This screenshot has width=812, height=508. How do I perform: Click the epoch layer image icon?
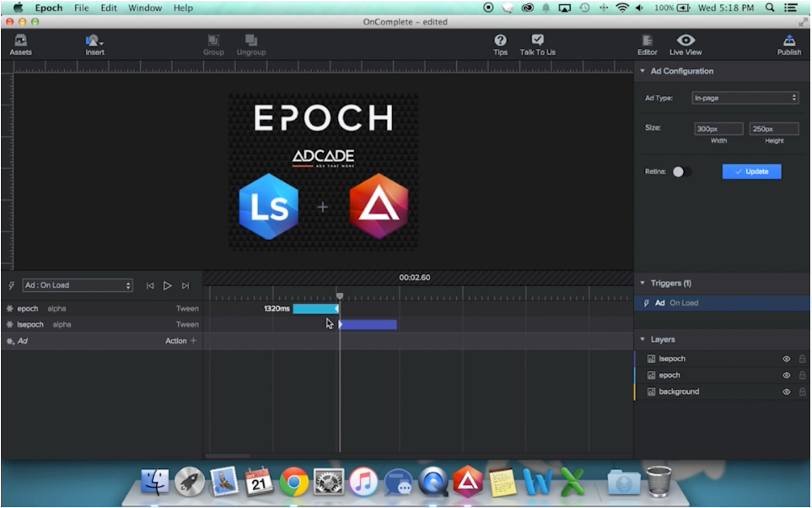coord(652,376)
